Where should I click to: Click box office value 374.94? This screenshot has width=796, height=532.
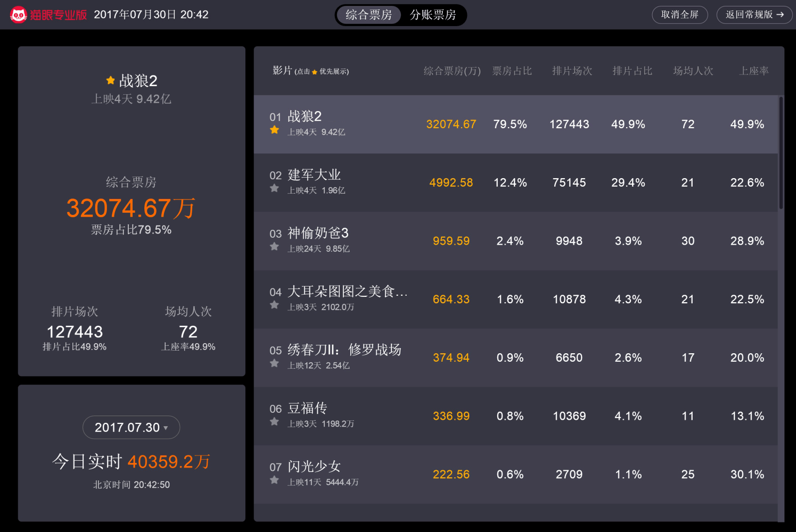tap(451, 358)
